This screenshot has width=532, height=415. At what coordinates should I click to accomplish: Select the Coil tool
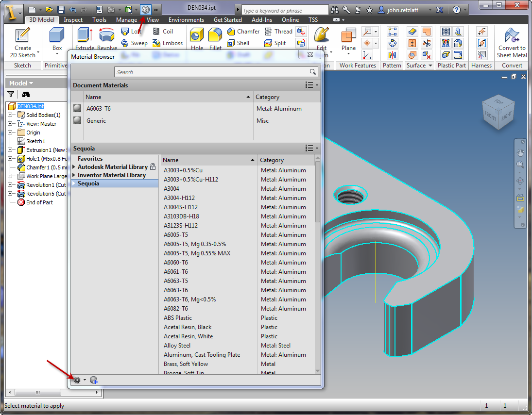(x=163, y=32)
